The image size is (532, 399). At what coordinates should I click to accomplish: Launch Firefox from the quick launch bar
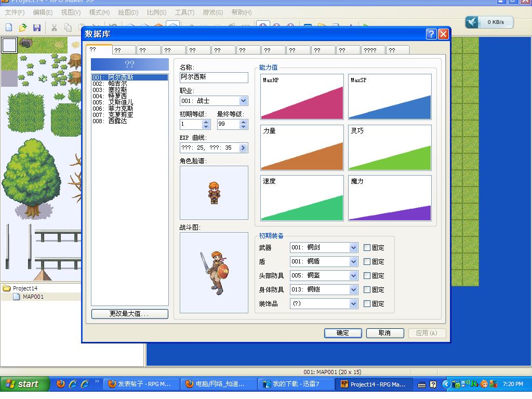click(x=61, y=384)
